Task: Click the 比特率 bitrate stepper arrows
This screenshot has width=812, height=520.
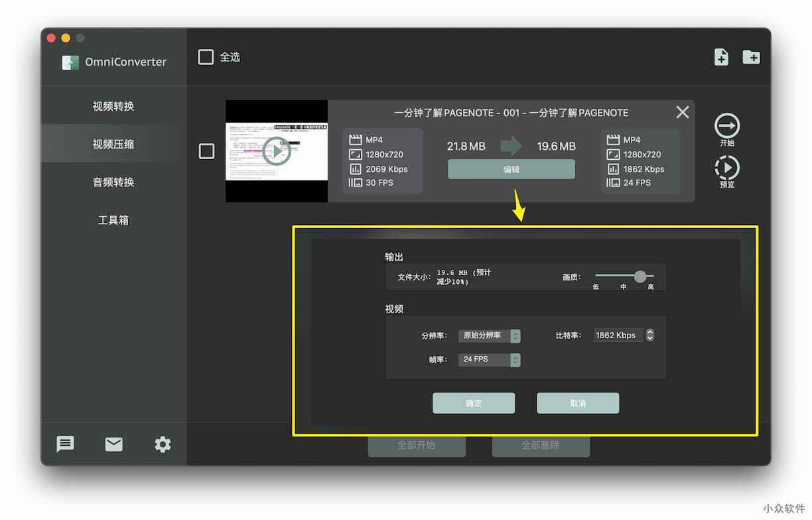Action: point(650,335)
